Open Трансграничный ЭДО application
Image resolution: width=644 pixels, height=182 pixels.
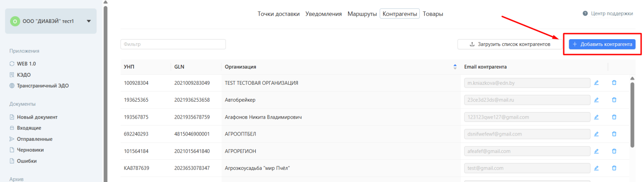point(43,86)
